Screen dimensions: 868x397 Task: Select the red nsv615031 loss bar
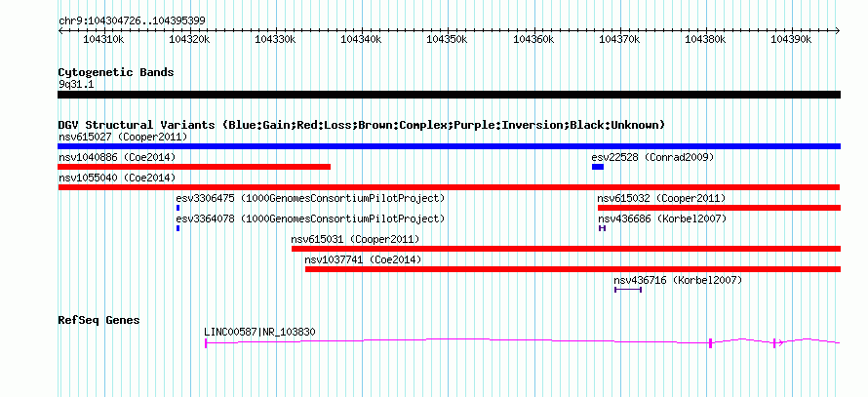(x=567, y=249)
